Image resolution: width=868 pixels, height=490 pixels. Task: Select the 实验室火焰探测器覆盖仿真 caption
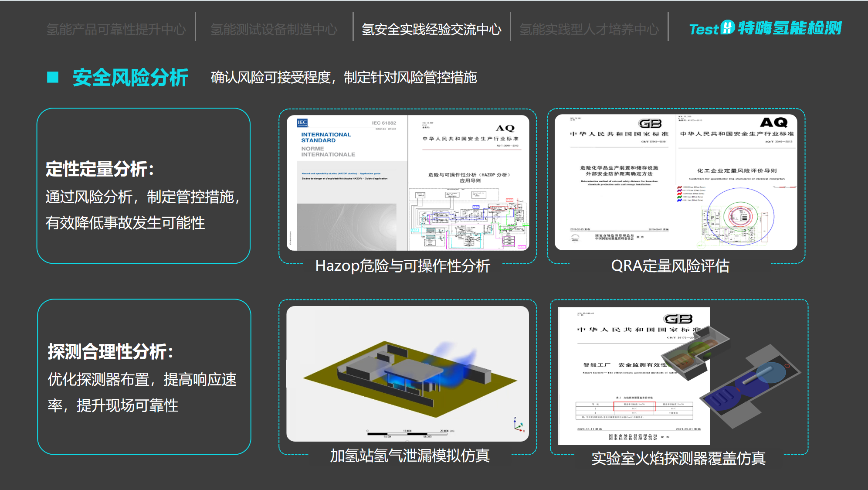point(678,458)
